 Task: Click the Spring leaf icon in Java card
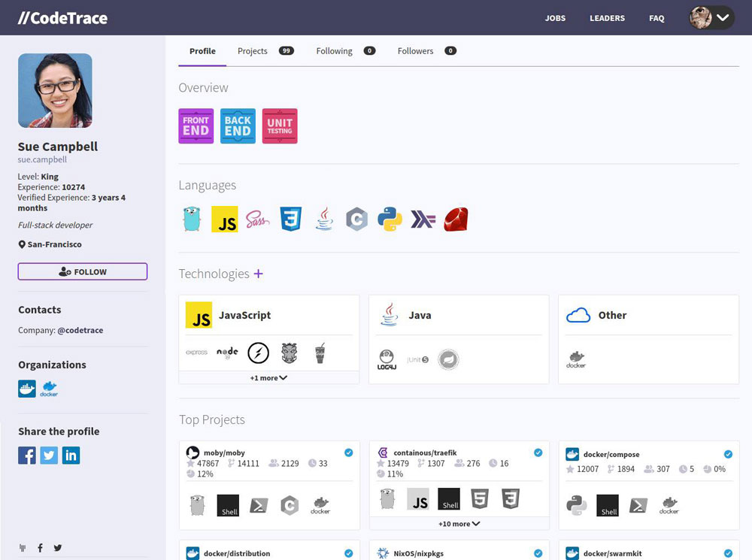tap(448, 359)
